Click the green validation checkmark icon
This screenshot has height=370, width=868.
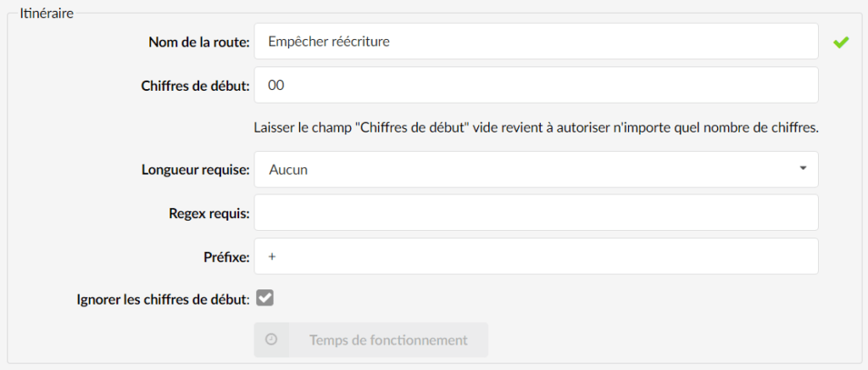click(840, 42)
